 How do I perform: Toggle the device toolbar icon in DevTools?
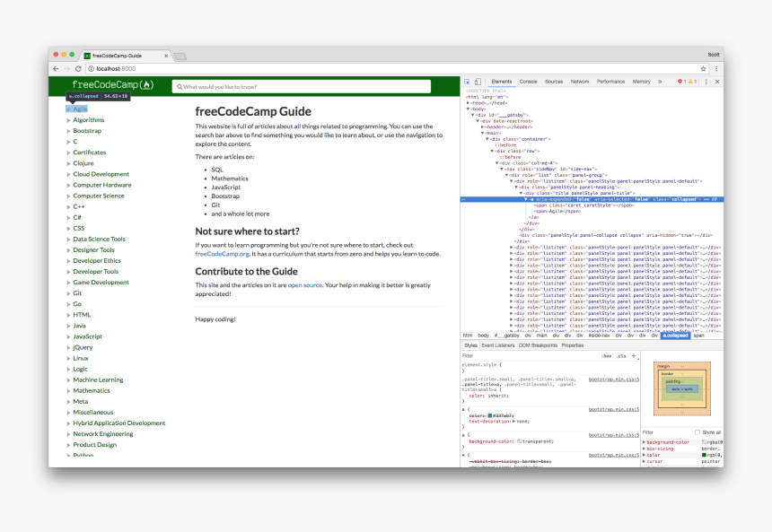tap(477, 82)
